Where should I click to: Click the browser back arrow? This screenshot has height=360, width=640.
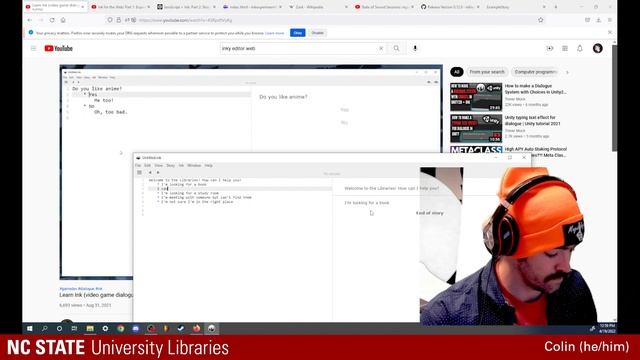(x=29, y=20)
